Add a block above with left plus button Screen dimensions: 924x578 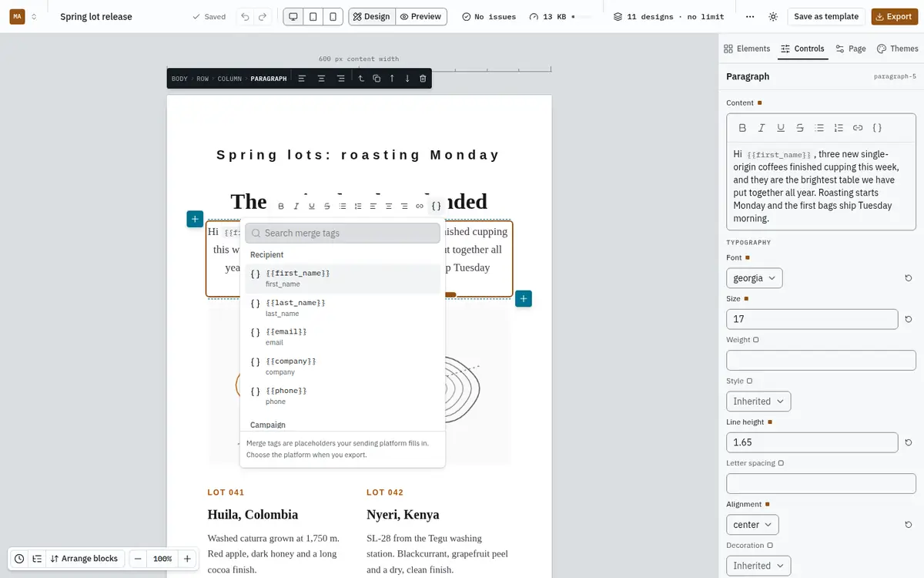[x=195, y=219]
